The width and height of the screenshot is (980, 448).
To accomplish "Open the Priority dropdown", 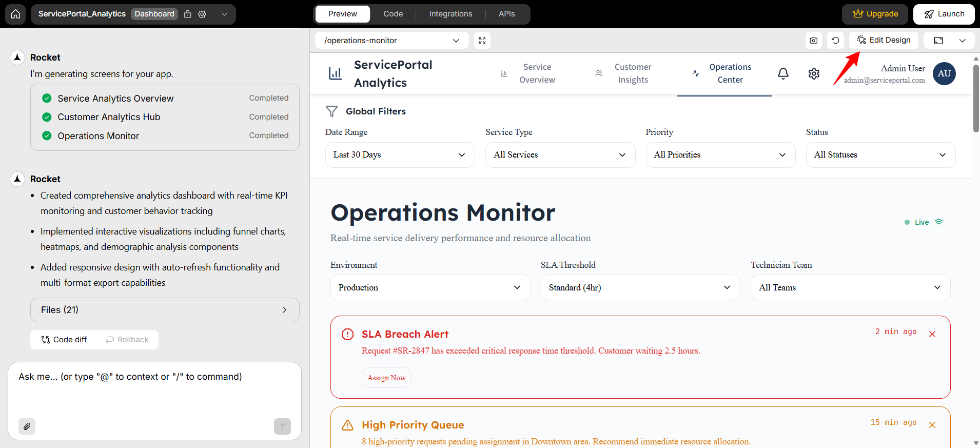I will [720, 155].
